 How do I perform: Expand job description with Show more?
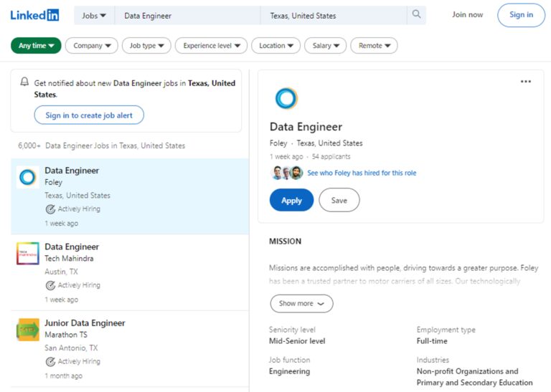pos(301,303)
